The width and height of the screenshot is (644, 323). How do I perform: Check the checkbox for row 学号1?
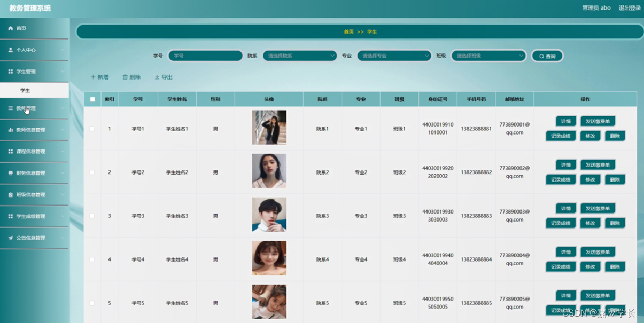[92, 129]
